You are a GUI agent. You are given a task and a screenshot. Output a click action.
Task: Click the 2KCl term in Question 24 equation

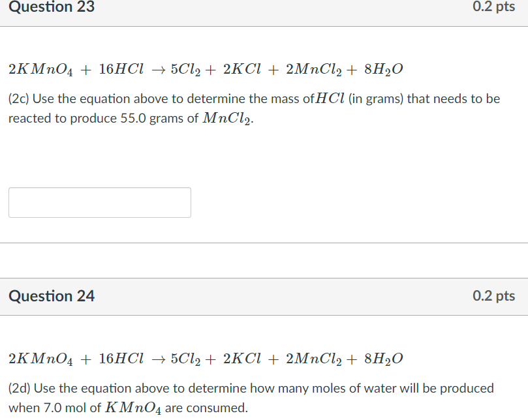242,359
